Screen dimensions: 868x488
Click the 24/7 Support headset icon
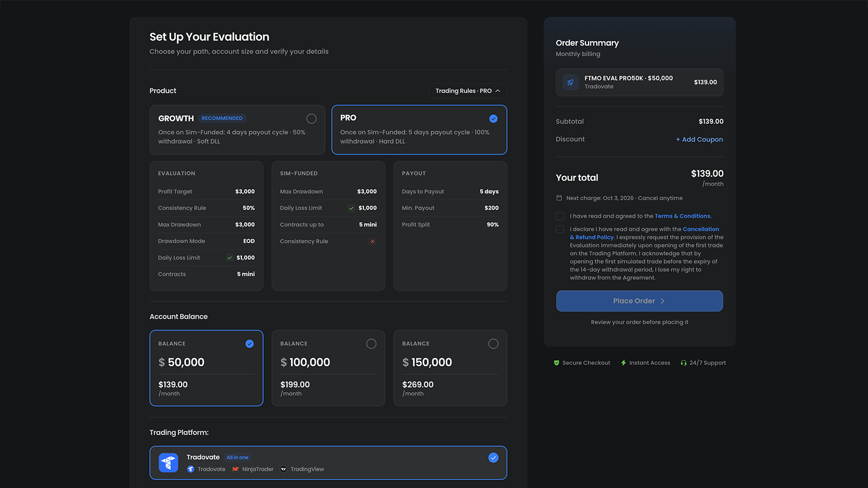point(684,363)
